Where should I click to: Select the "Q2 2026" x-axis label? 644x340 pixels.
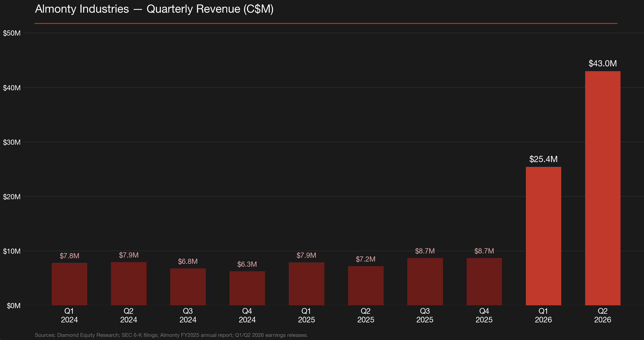coord(603,315)
